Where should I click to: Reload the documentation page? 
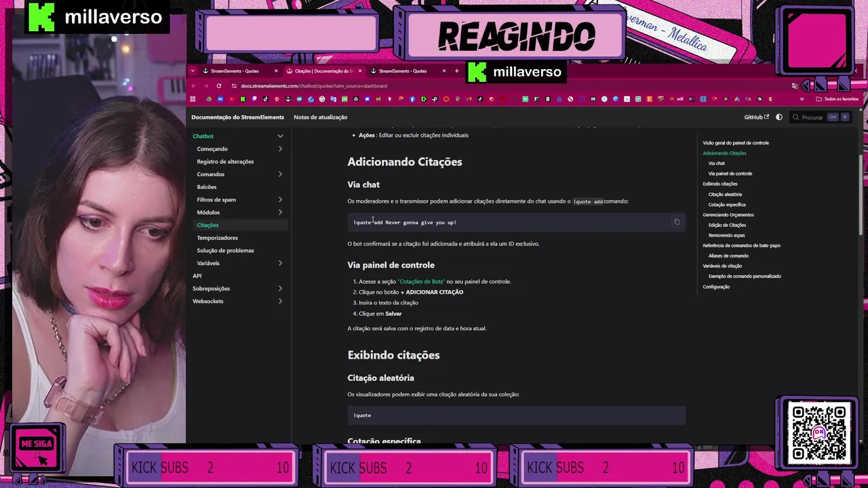click(218, 86)
